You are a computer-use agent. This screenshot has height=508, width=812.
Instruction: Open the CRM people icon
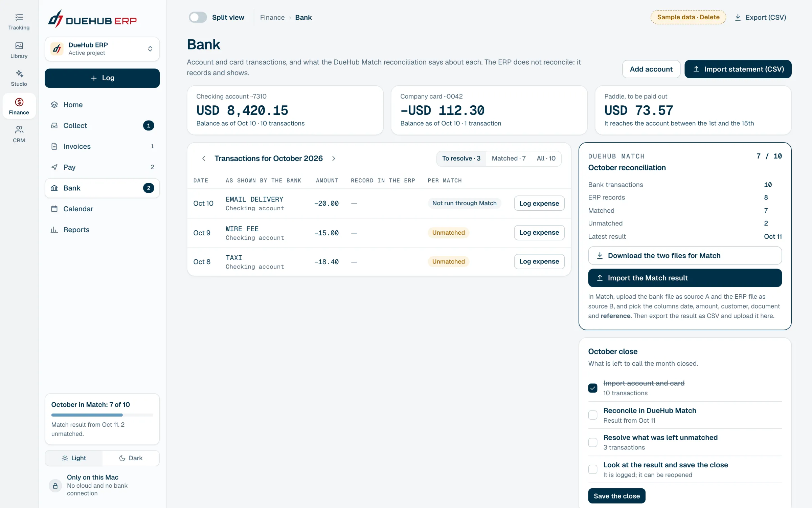tap(19, 130)
